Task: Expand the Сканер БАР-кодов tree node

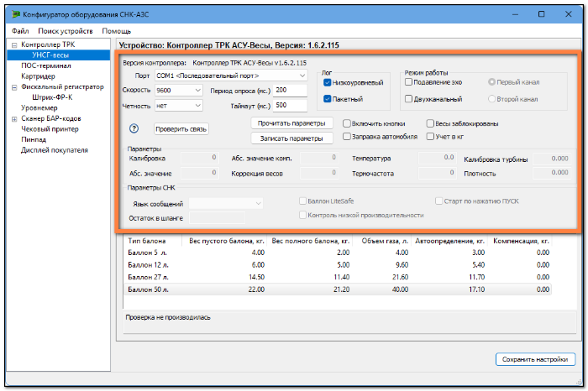Action: [14, 119]
